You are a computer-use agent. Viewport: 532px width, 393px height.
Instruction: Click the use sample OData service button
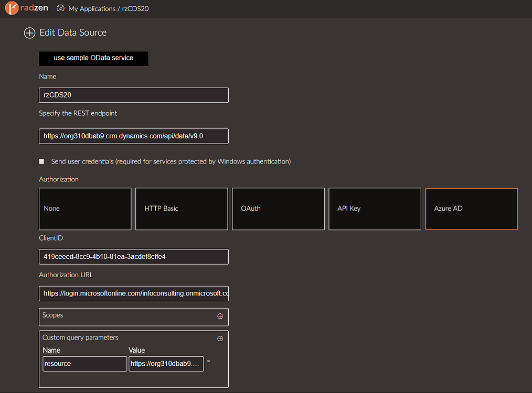point(93,59)
